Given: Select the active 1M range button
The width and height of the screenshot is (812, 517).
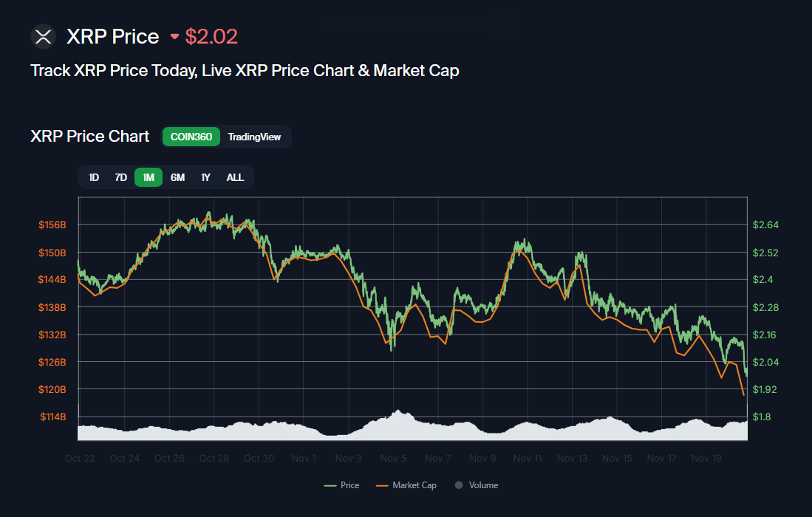Looking at the screenshot, I should [x=149, y=177].
